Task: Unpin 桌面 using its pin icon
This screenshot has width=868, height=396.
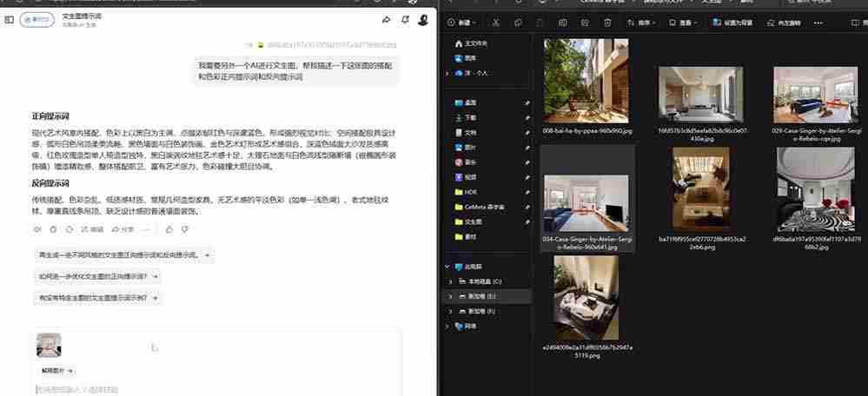Action: click(x=527, y=102)
